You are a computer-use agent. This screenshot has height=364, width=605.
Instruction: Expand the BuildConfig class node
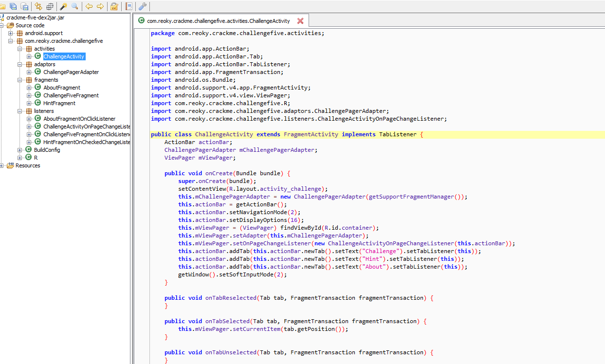[x=20, y=150]
